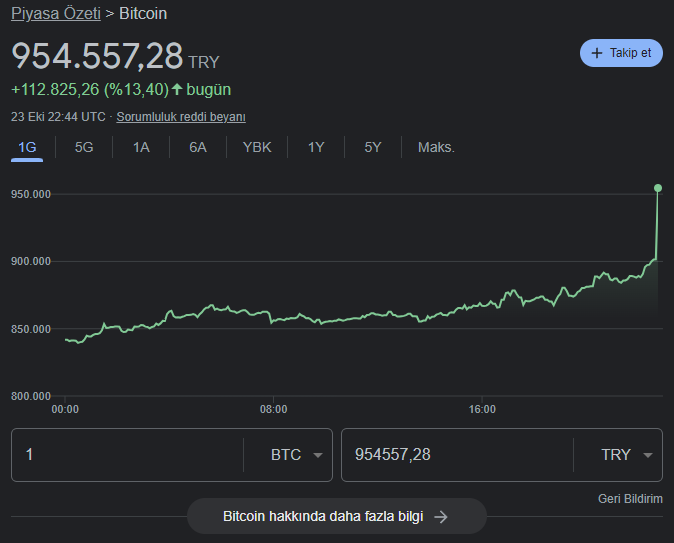Open the BTC currency dropdown arrow
Image resolution: width=674 pixels, height=543 pixels.
(x=318, y=455)
